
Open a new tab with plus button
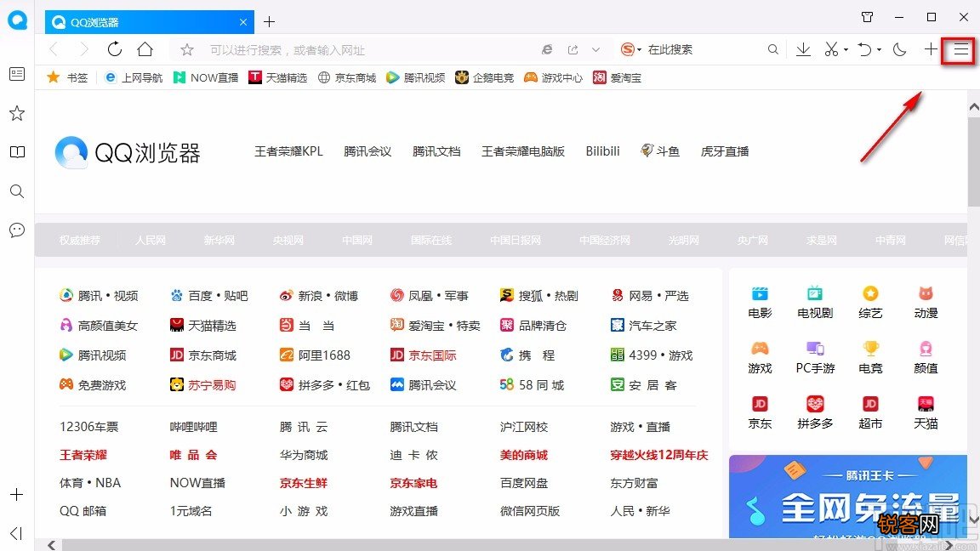(270, 22)
